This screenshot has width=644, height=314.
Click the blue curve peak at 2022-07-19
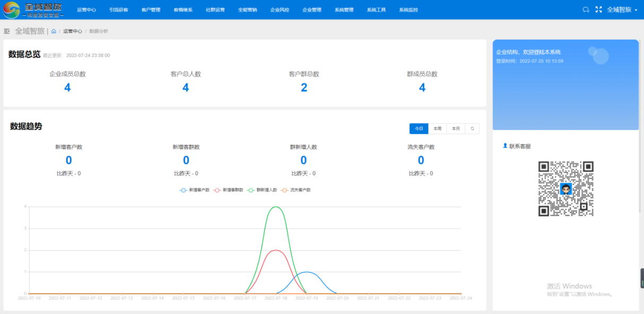306,272
